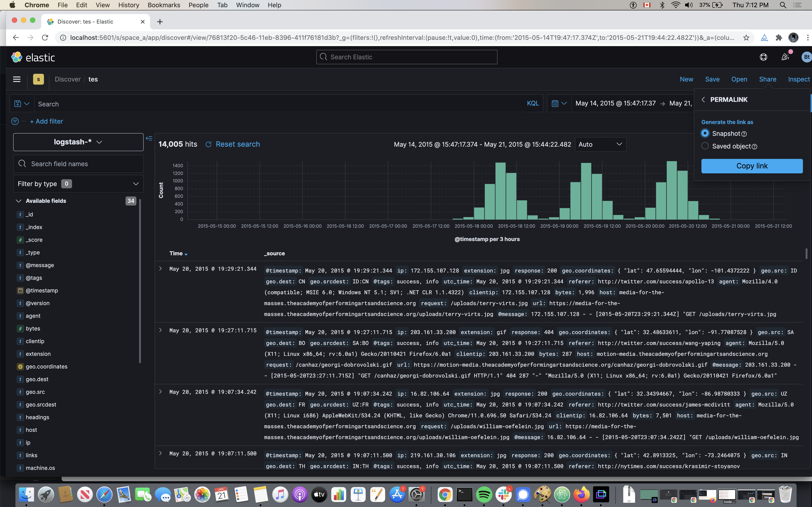
Task: Click the filter funnel icon near Add filter
Action: point(15,121)
